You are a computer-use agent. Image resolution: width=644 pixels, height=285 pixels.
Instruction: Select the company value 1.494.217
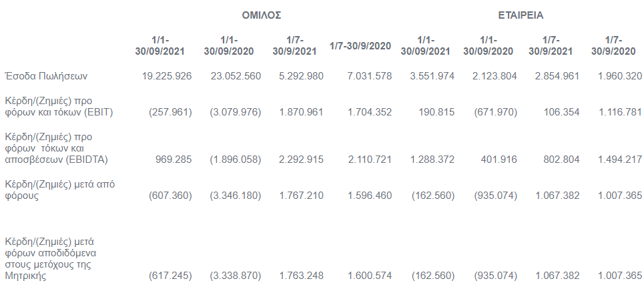620,160
